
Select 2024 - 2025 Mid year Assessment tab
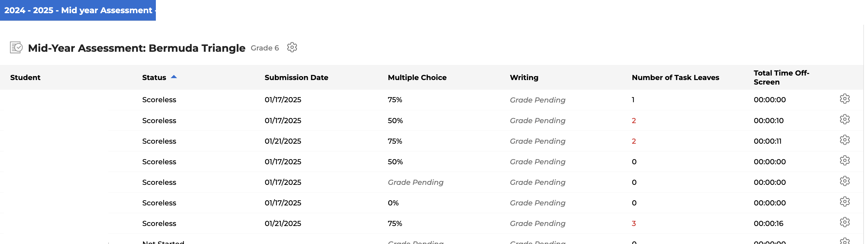pos(78,10)
